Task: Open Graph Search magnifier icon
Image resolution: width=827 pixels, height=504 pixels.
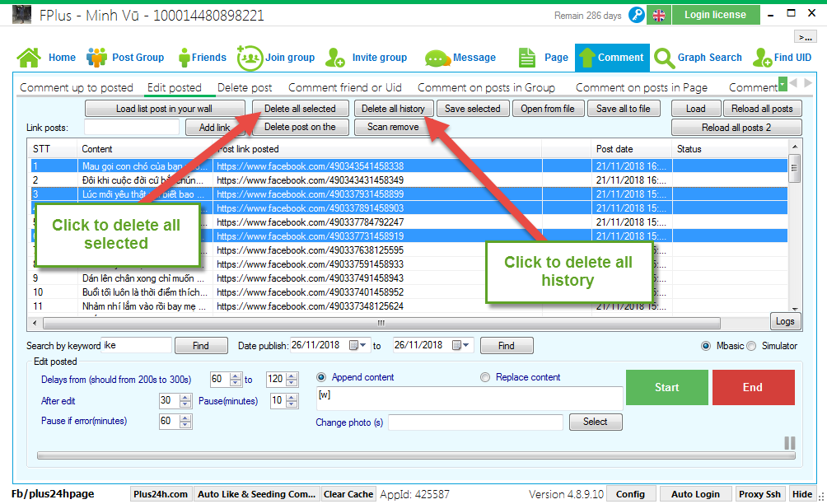Action: [x=664, y=58]
